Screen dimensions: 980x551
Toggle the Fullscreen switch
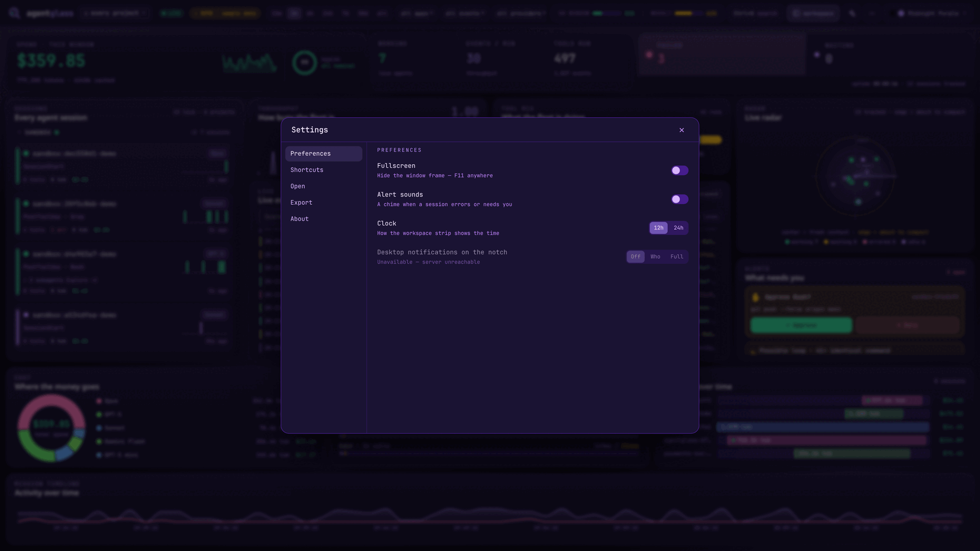679,170
